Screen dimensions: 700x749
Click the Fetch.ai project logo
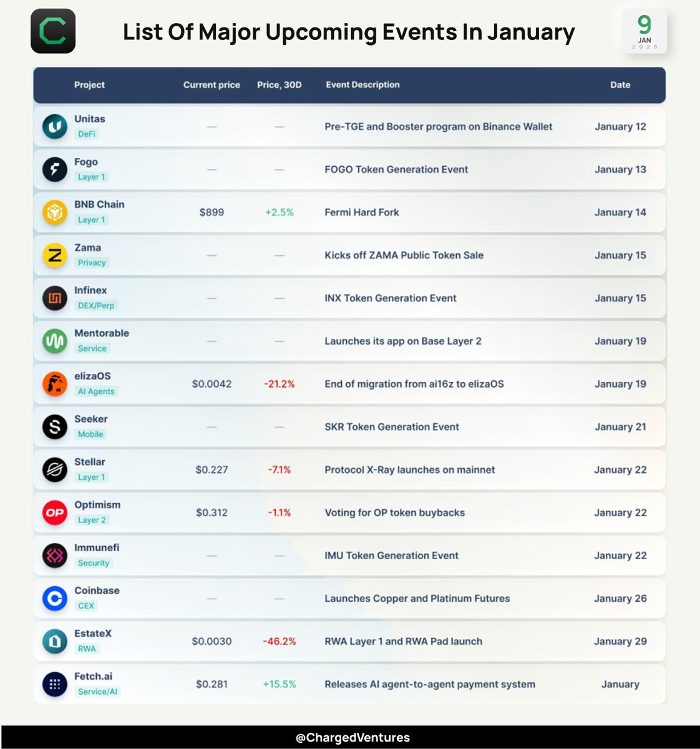pyautogui.click(x=55, y=685)
